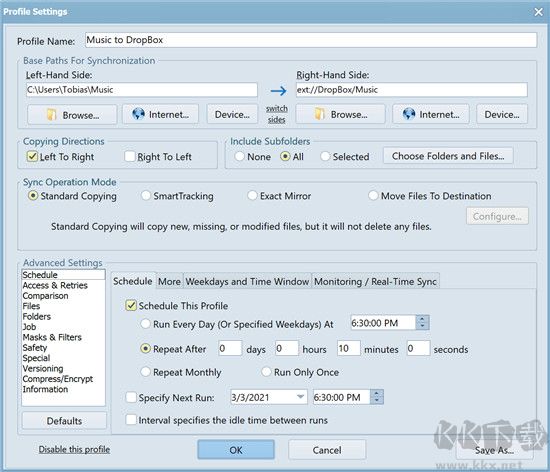Click the folder icon on right-hand Browse button
Image resolution: width=550 pixels, height=472 pixels.
319,114
